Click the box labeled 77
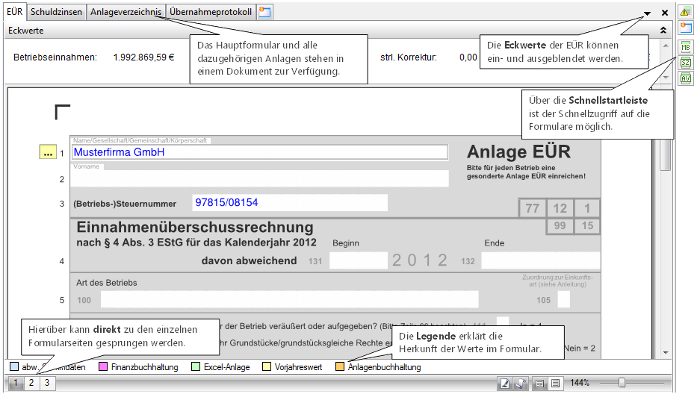This screenshot has height=397, width=700. point(532,209)
